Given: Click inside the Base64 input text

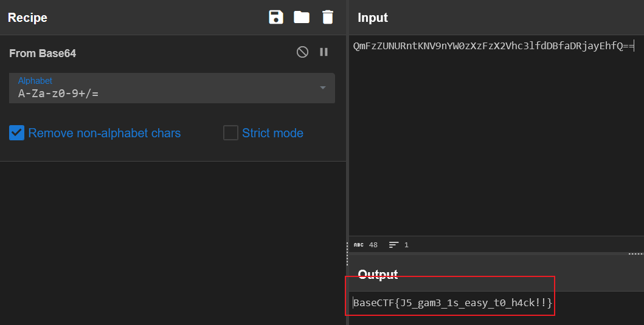Looking at the screenshot, I should coord(494,46).
